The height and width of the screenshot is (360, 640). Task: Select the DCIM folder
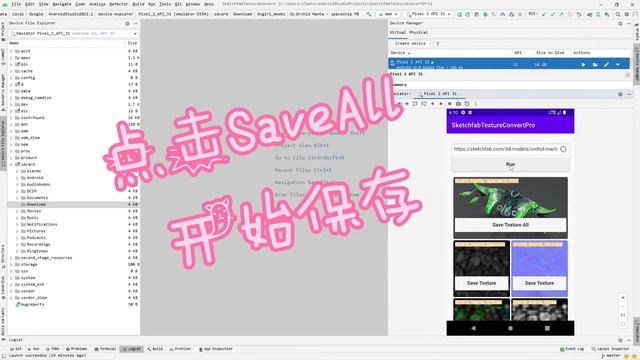[31, 191]
